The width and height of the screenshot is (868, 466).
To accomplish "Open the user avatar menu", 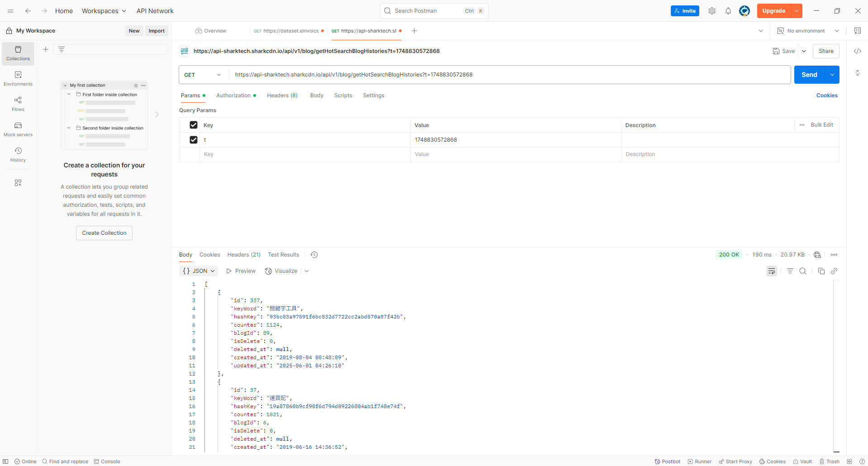I will pos(745,11).
